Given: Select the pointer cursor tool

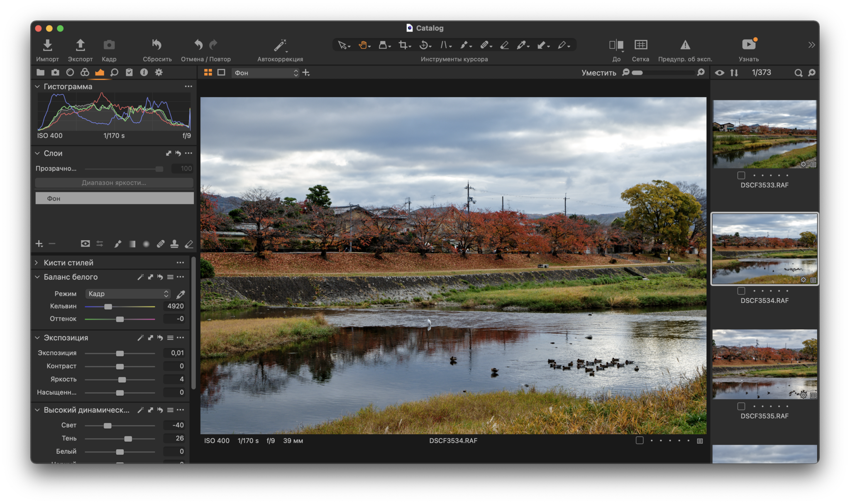Looking at the screenshot, I should [343, 45].
